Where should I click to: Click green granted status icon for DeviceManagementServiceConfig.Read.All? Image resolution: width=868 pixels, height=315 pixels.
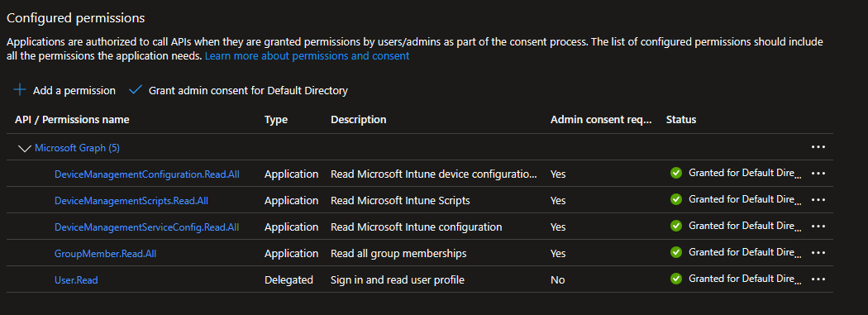click(676, 226)
